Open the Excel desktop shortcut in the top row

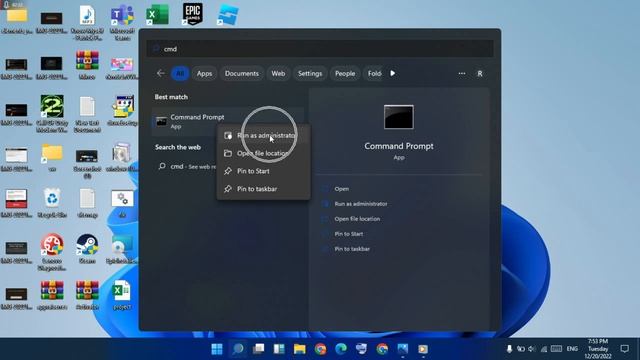(157, 16)
